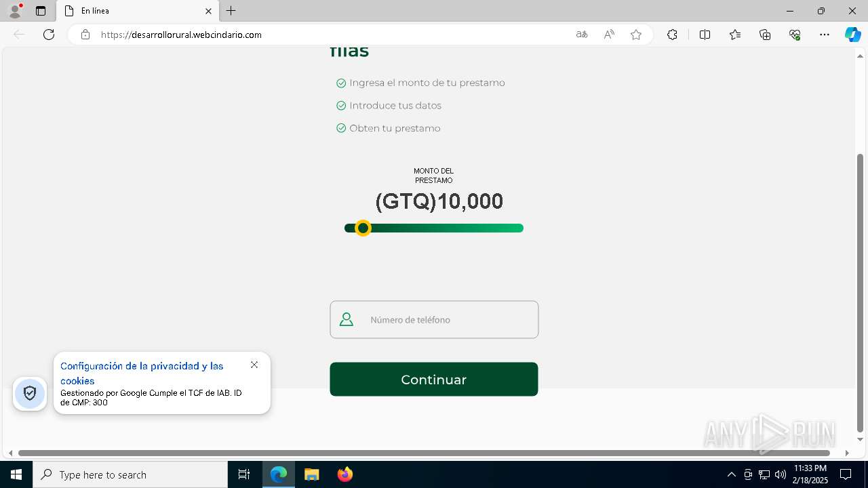Refresh the current page
The width and height of the screenshot is (868, 488).
[49, 35]
